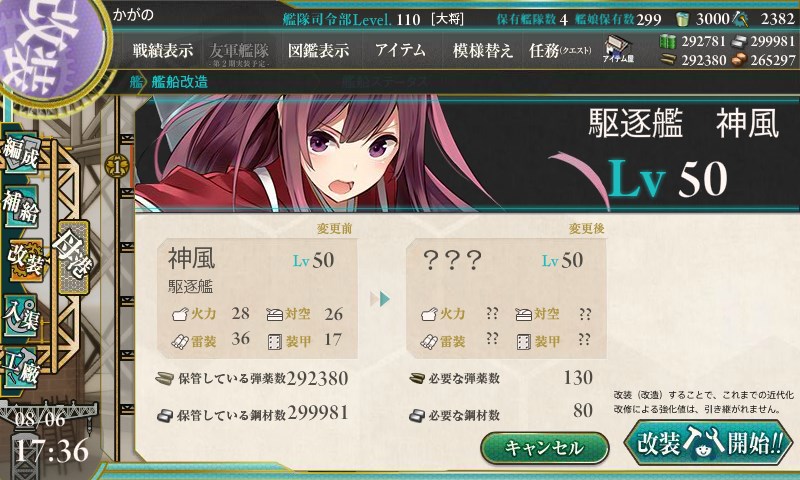
Task: Click the greyed 友軍艦隊 menu item
Action: (239, 53)
